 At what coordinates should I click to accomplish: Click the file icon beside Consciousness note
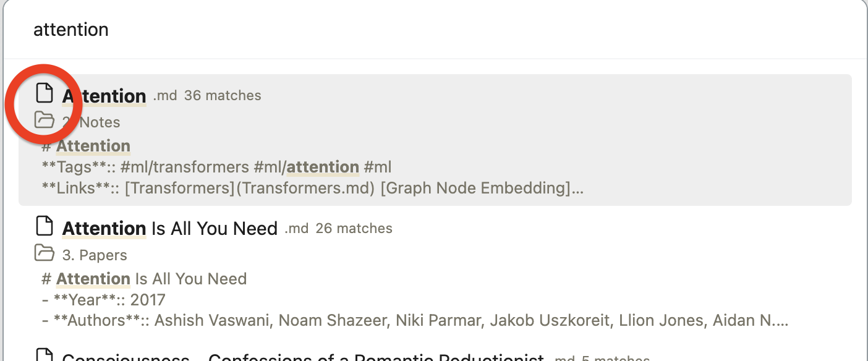click(x=45, y=357)
